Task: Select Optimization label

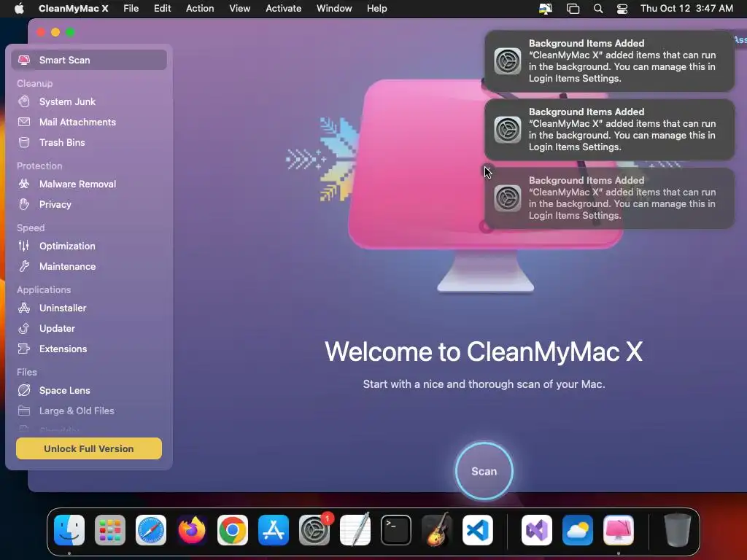Action: point(67,246)
